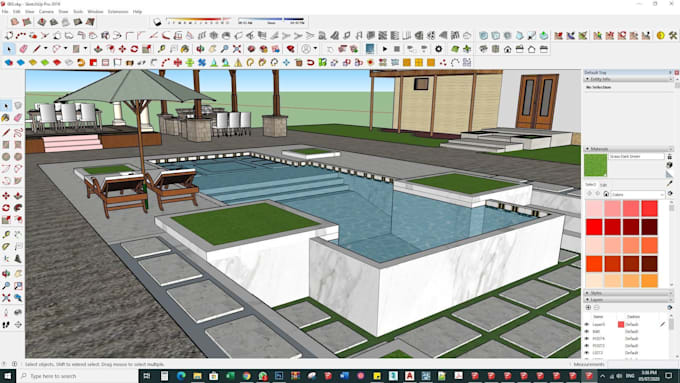Open the Line tool dropdown arrow
This screenshot has height=383, width=680.
45,49
